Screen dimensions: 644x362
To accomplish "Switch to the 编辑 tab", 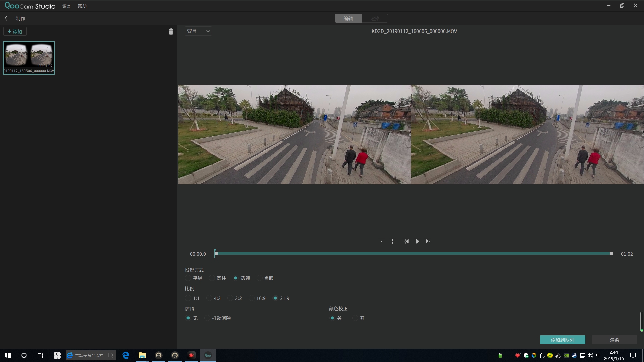I will (348, 18).
